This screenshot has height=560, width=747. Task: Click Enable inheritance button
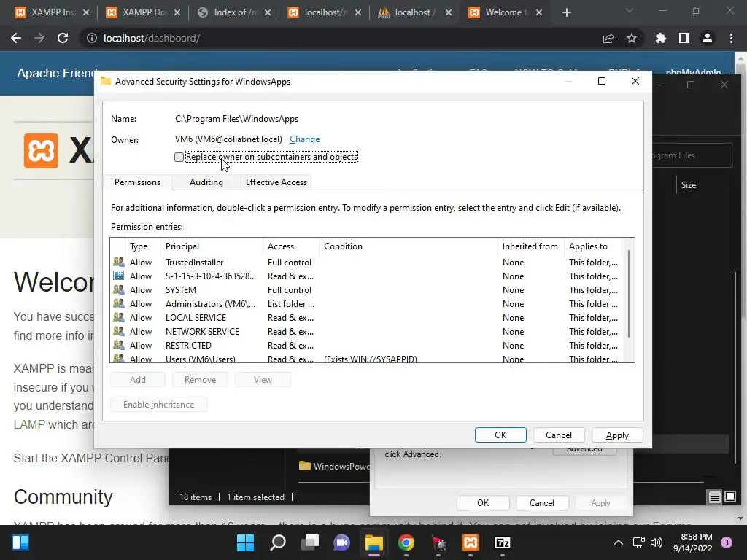coord(158,404)
